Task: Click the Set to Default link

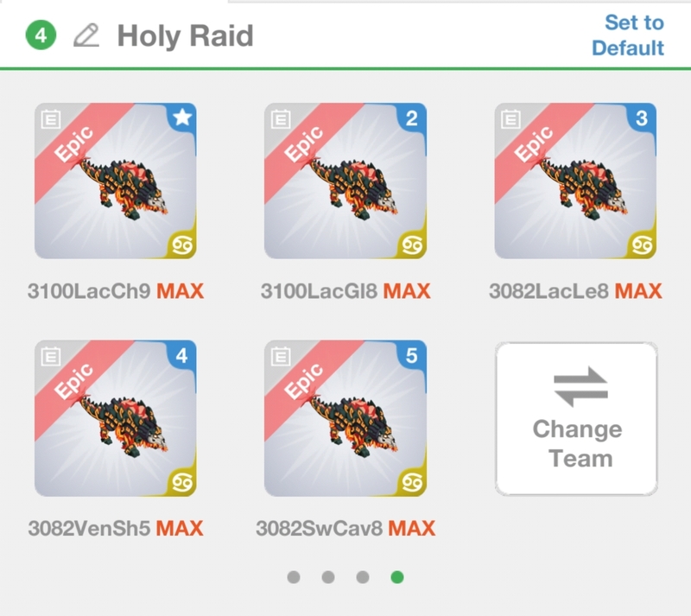Action: point(628,35)
